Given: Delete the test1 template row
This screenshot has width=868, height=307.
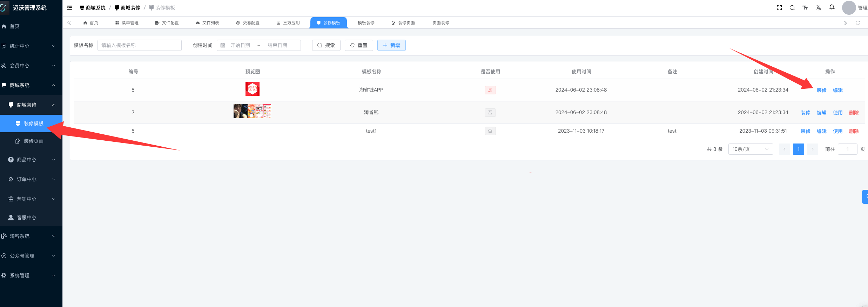Looking at the screenshot, I should [854, 131].
